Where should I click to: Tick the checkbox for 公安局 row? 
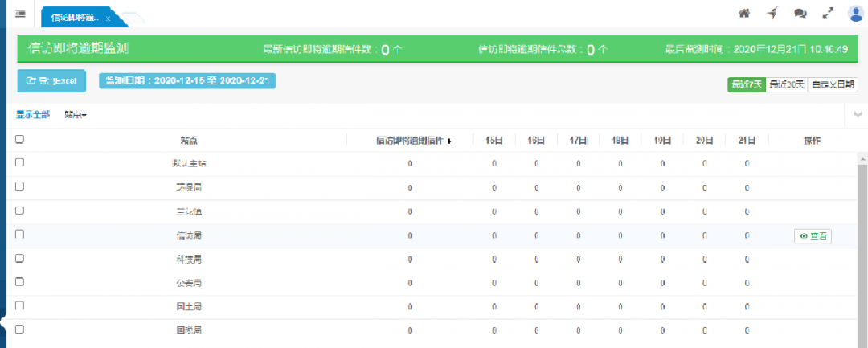tap(19, 282)
